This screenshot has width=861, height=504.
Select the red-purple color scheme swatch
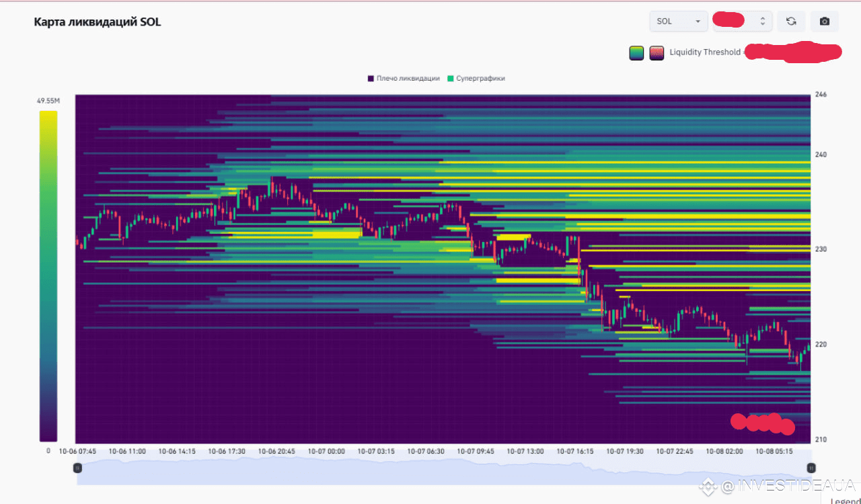tap(657, 52)
